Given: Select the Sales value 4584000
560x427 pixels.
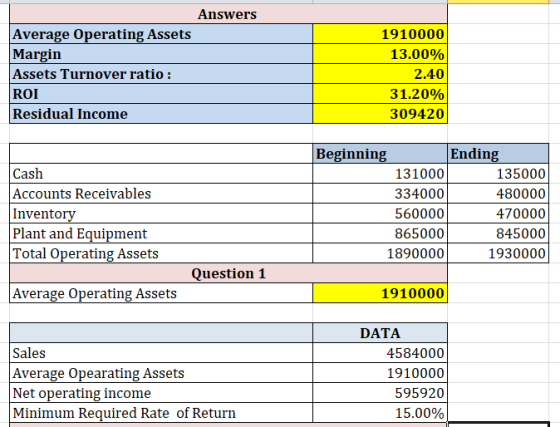Looking at the screenshot, I should coord(380,353).
